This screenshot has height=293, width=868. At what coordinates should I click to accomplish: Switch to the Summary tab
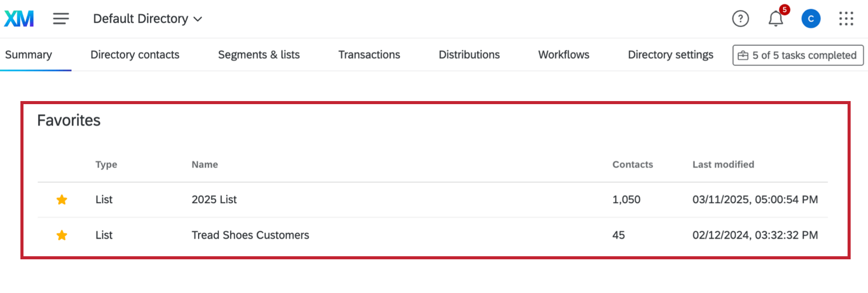pos(29,55)
